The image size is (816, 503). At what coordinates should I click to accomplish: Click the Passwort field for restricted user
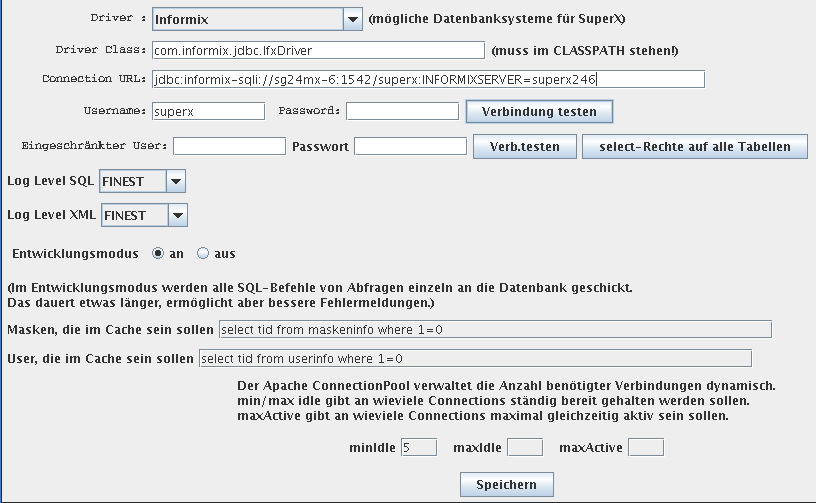(x=411, y=146)
